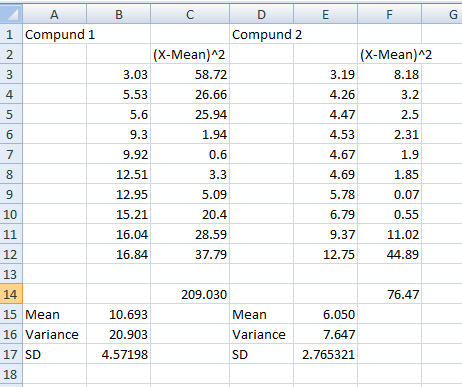Click the '(X-Mean)^2' header in column F
462x387 pixels.
coord(390,54)
